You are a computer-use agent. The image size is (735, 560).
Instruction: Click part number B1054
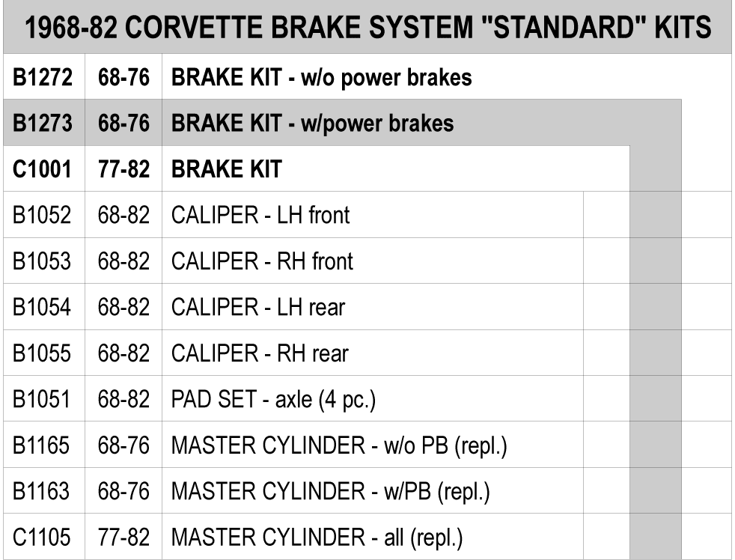coord(42,307)
